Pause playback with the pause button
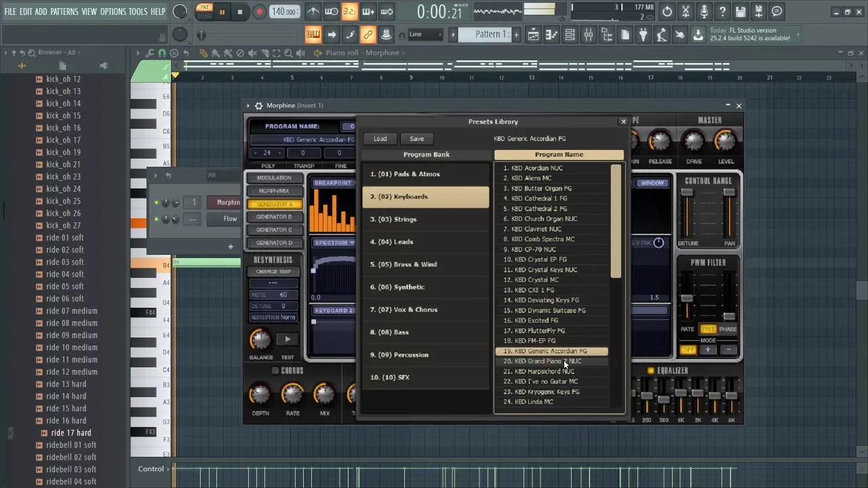The width and height of the screenshot is (868, 488). click(x=222, y=12)
